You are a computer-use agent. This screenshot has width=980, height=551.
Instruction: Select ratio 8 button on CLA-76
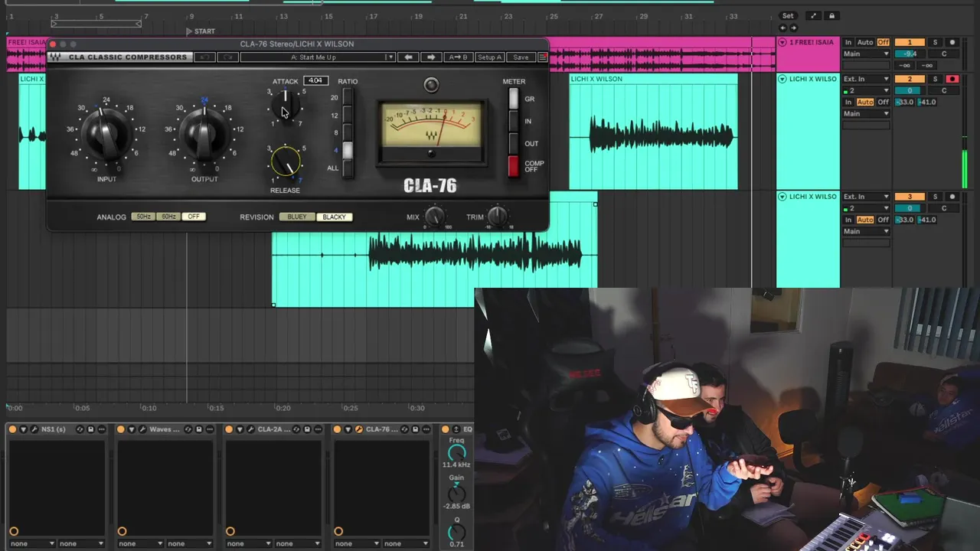point(348,133)
